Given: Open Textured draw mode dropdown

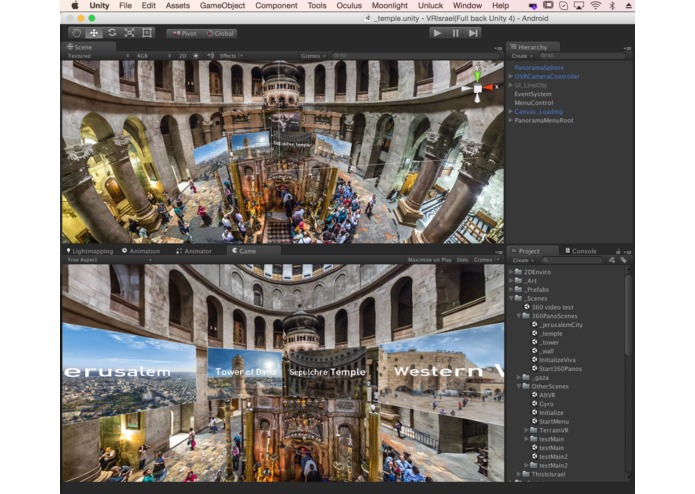Looking at the screenshot, I should tap(98, 56).
